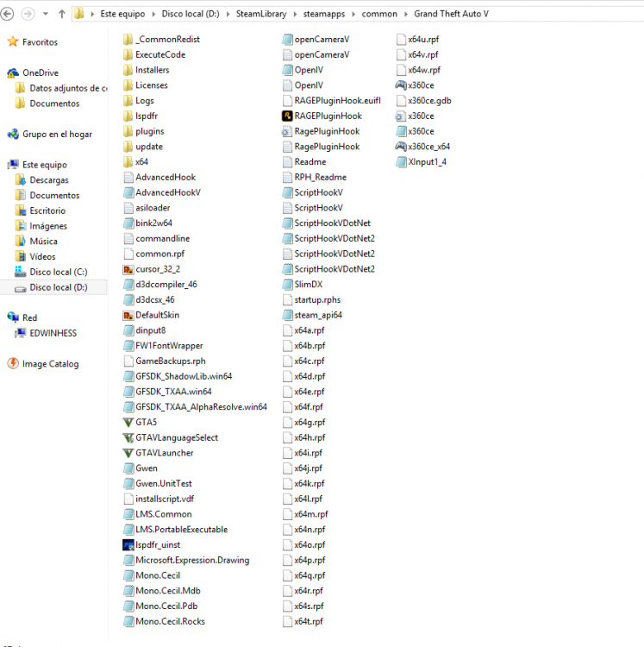Select the XInput1_4 dll icon
Image resolution: width=644 pixels, height=647 pixels.
pyautogui.click(x=401, y=162)
